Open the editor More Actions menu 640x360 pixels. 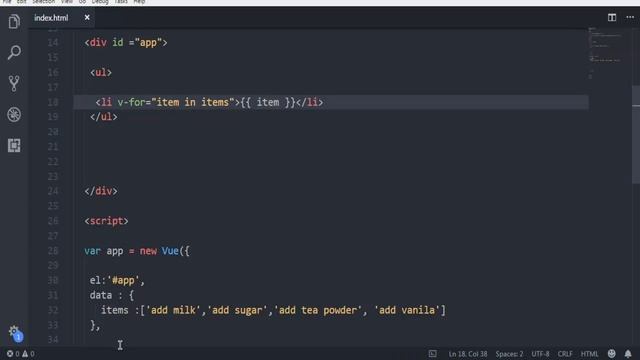(630, 18)
